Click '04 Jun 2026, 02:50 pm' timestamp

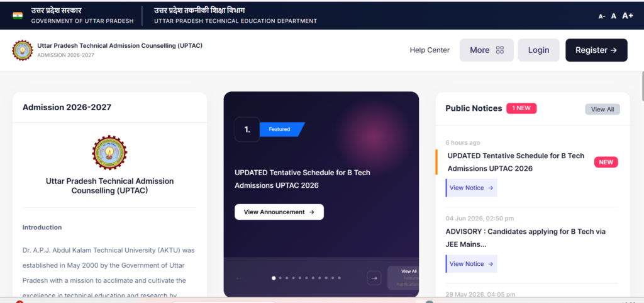click(480, 219)
